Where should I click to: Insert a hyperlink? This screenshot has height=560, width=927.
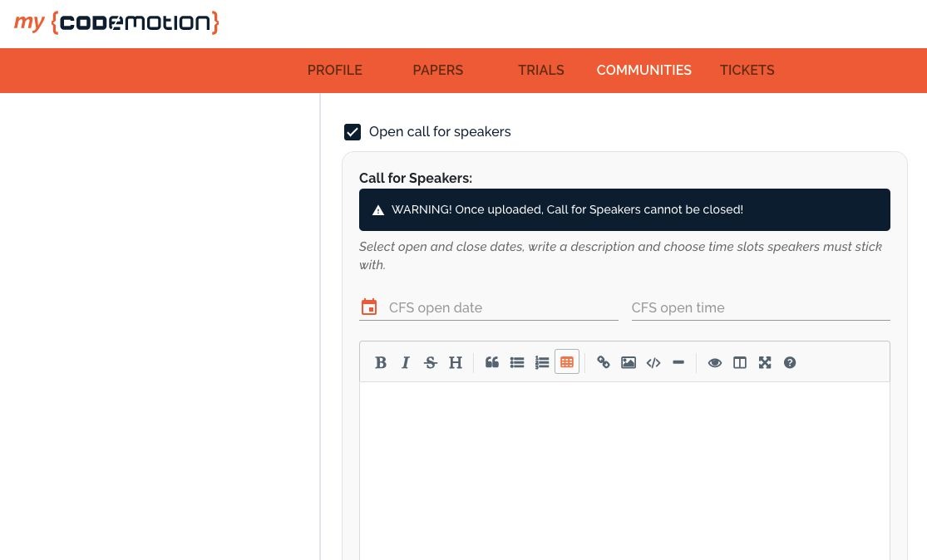coord(604,362)
